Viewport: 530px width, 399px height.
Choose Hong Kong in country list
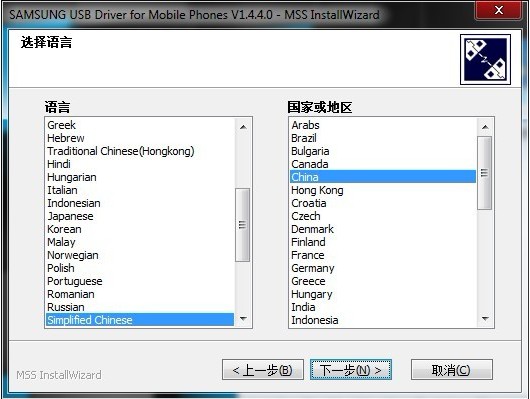point(383,190)
